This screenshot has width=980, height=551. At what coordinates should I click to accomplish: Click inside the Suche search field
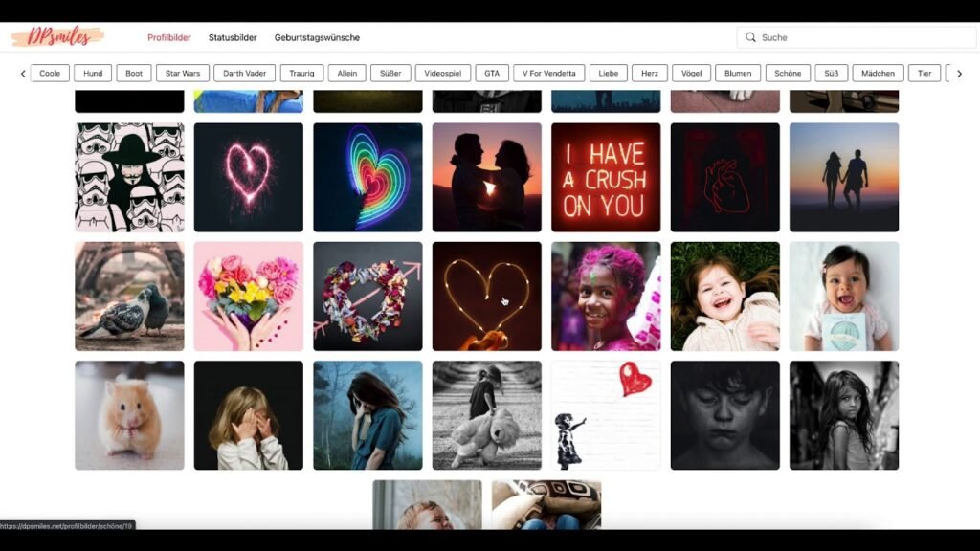point(842,36)
